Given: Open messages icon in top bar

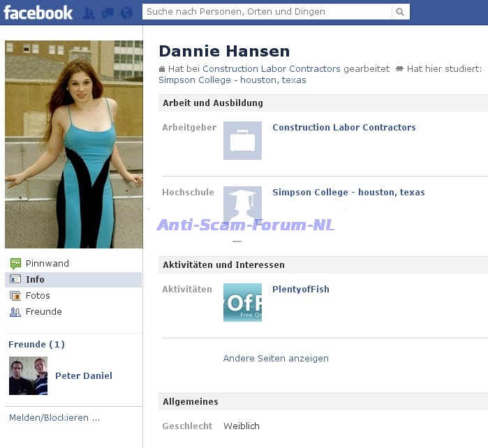Looking at the screenshot, I should (108, 13).
